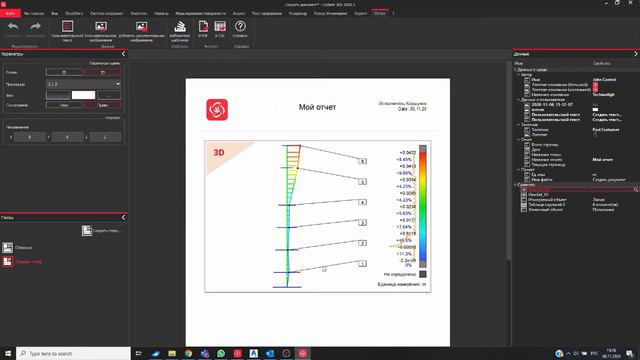Export the report to CSV
This screenshot has width=640, height=360.
click(220, 29)
